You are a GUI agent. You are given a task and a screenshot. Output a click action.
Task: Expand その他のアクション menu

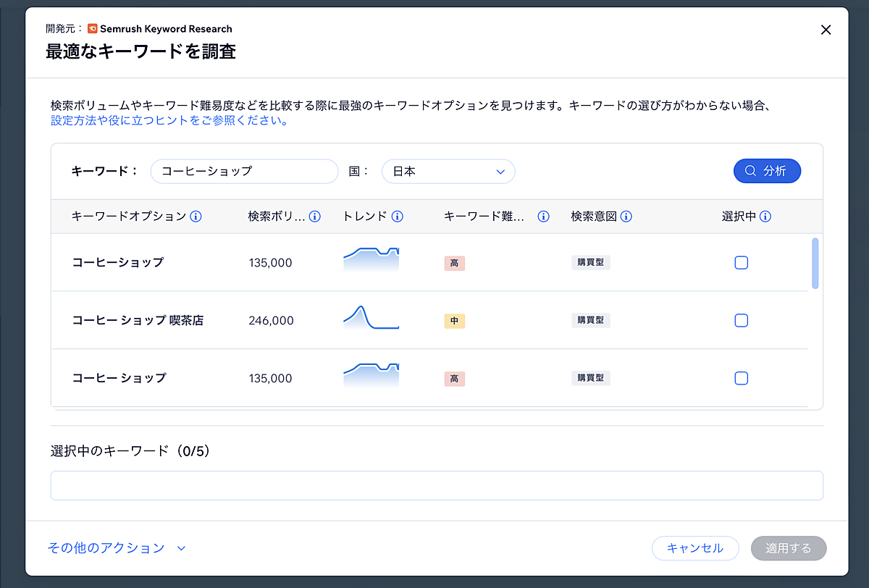(x=116, y=548)
